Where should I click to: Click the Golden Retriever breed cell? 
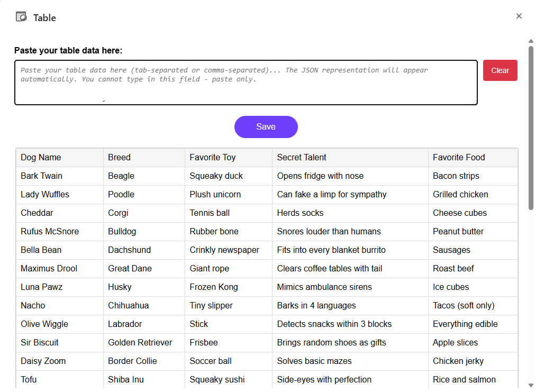pyautogui.click(x=140, y=342)
